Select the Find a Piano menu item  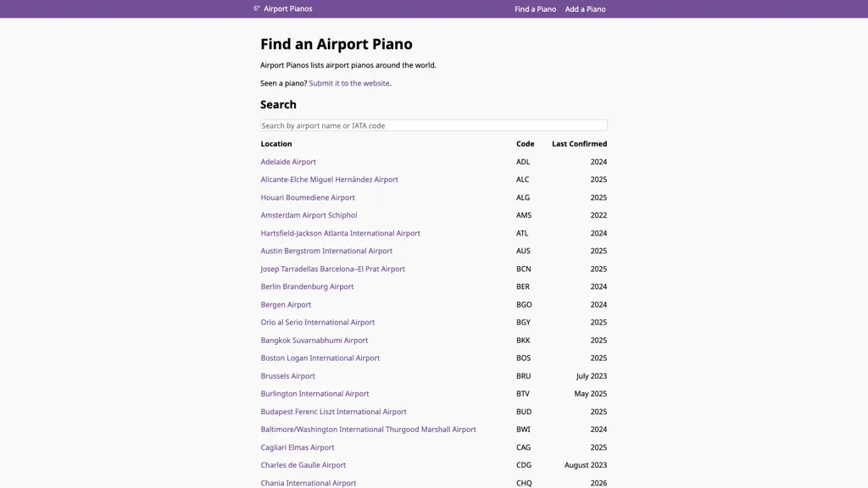(x=534, y=8)
